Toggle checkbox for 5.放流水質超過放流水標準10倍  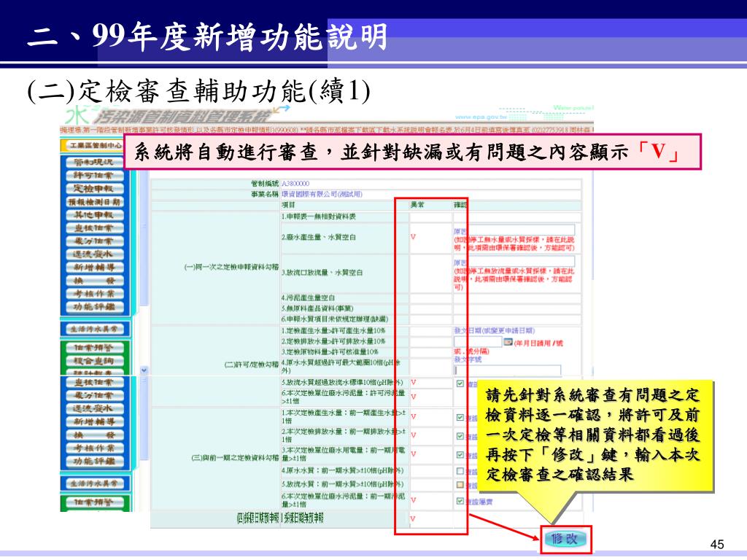click(460, 384)
